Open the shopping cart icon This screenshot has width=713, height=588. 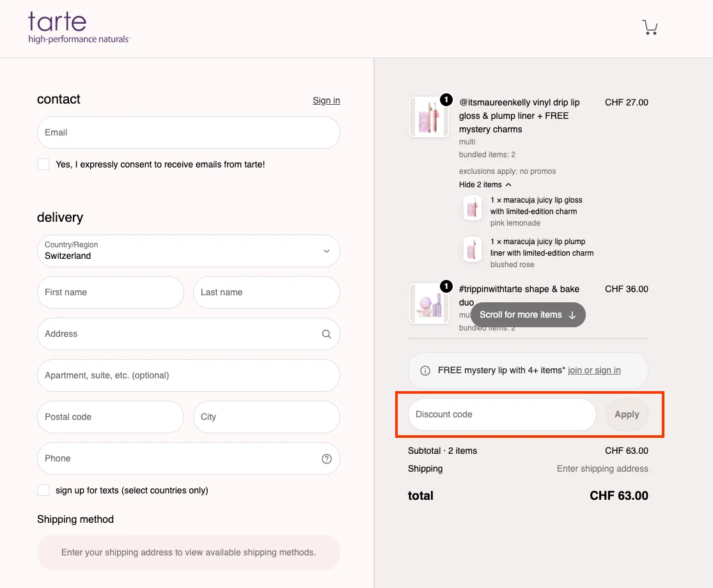pyautogui.click(x=650, y=27)
